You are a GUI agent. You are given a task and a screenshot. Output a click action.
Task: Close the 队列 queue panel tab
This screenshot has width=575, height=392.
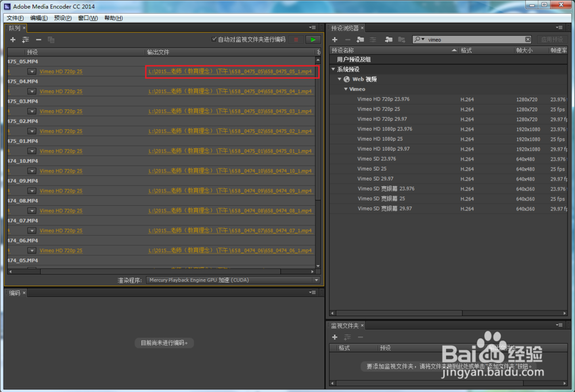pos(24,28)
